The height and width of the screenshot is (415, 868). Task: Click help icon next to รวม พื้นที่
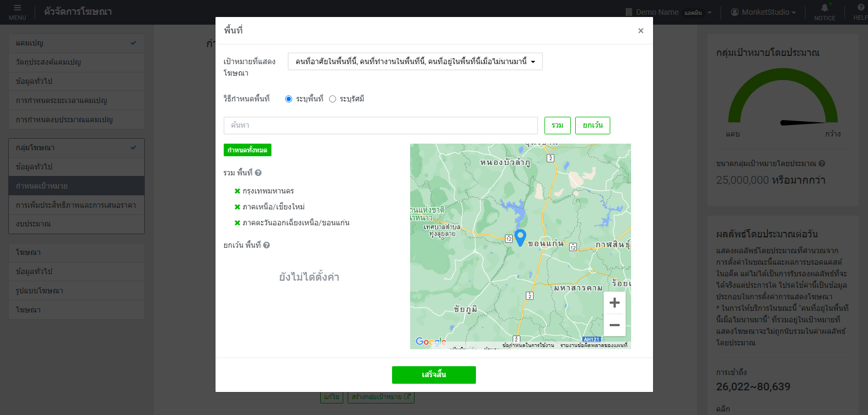(258, 173)
